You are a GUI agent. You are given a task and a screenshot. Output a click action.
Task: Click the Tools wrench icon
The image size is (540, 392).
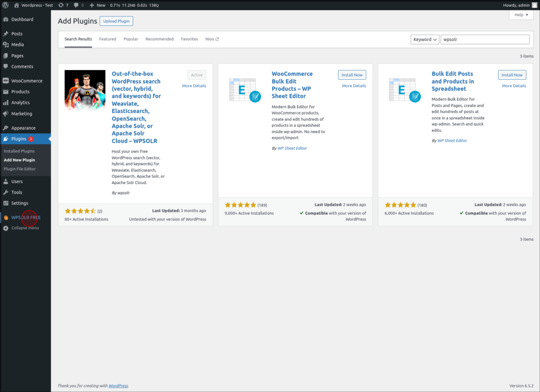(5, 193)
